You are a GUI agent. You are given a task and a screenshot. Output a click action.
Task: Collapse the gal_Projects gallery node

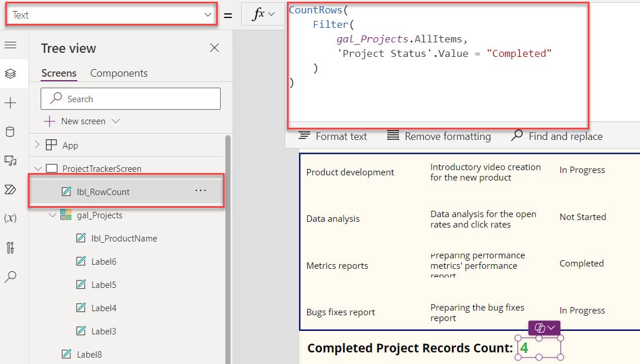coord(52,215)
